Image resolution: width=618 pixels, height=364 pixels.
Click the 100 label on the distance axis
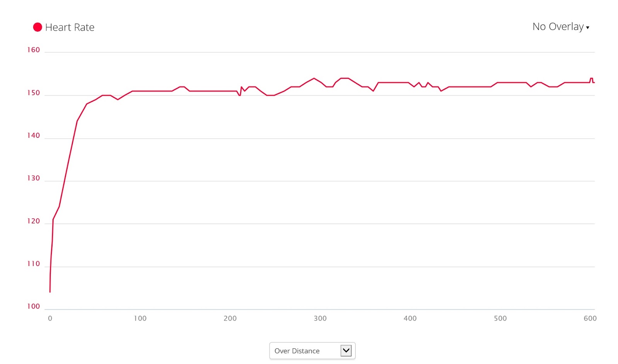140,318
